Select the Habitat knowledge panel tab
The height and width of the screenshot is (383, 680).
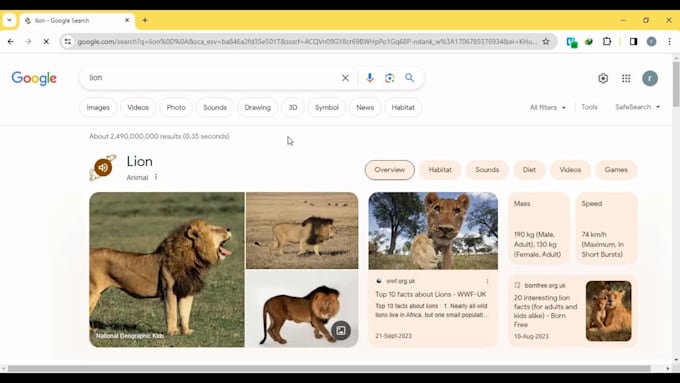pyautogui.click(x=440, y=170)
